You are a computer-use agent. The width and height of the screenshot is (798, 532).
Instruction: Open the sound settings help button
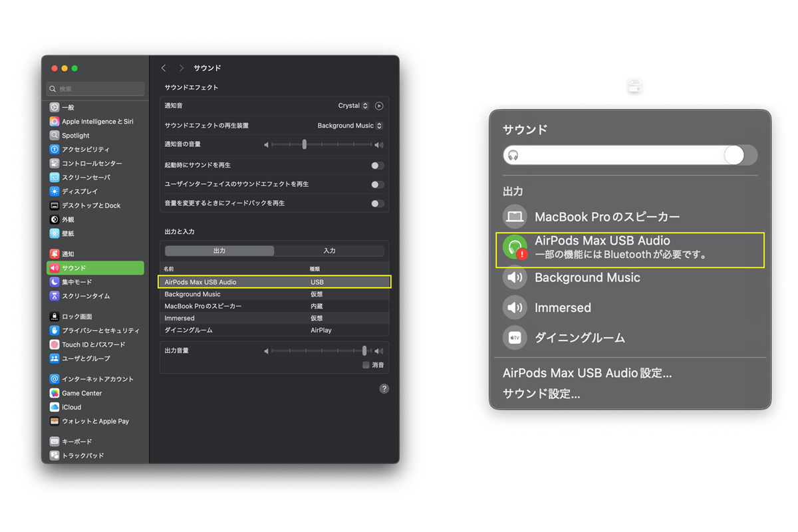(x=384, y=389)
